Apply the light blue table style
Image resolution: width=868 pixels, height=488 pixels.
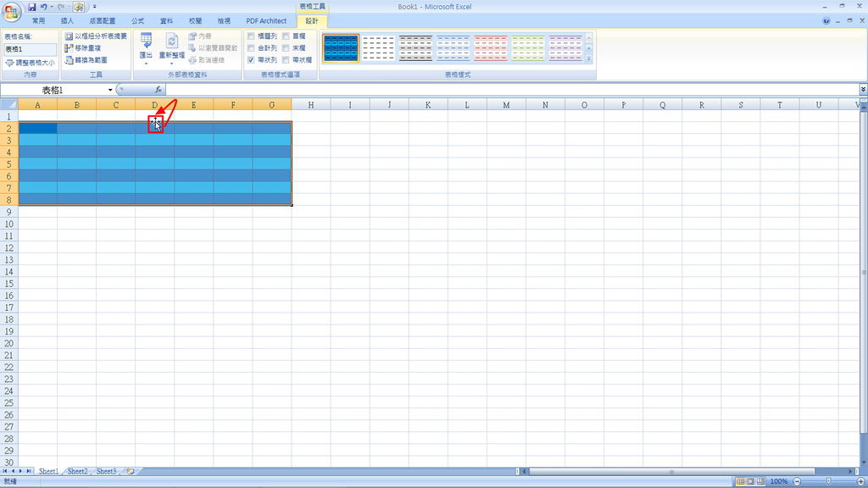[453, 48]
